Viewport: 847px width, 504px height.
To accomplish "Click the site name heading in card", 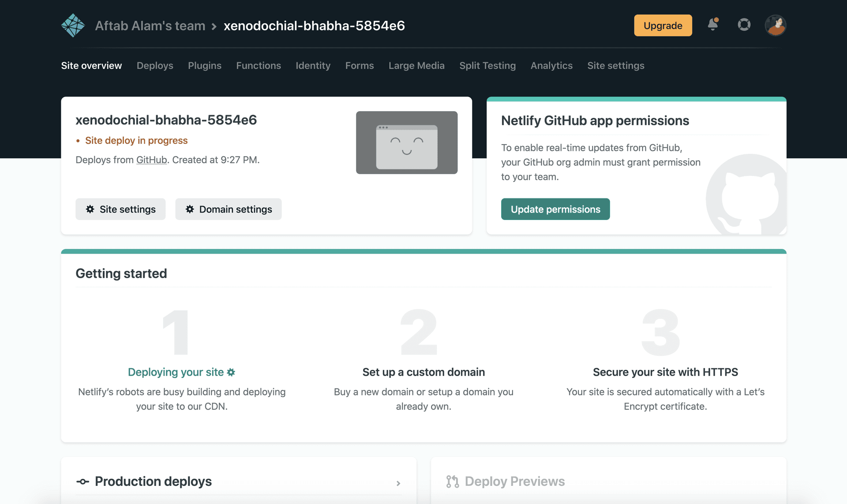I will [166, 120].
